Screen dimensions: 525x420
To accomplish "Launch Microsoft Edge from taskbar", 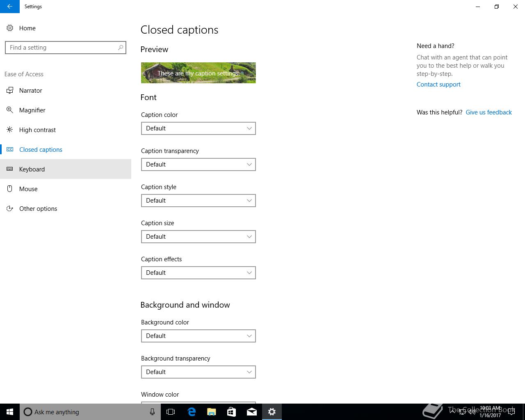I will pyautogui.click(x=192, y=412).
